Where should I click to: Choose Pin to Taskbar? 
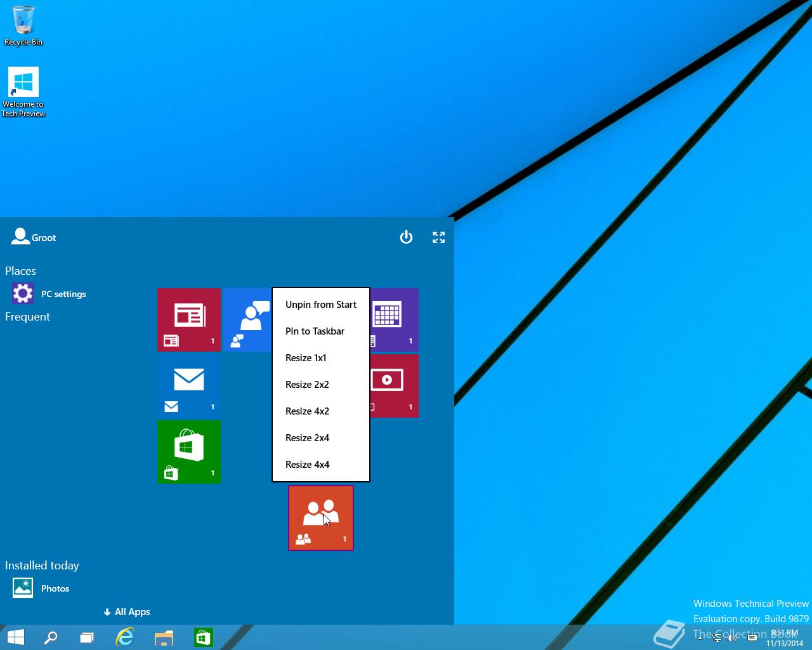321,331
